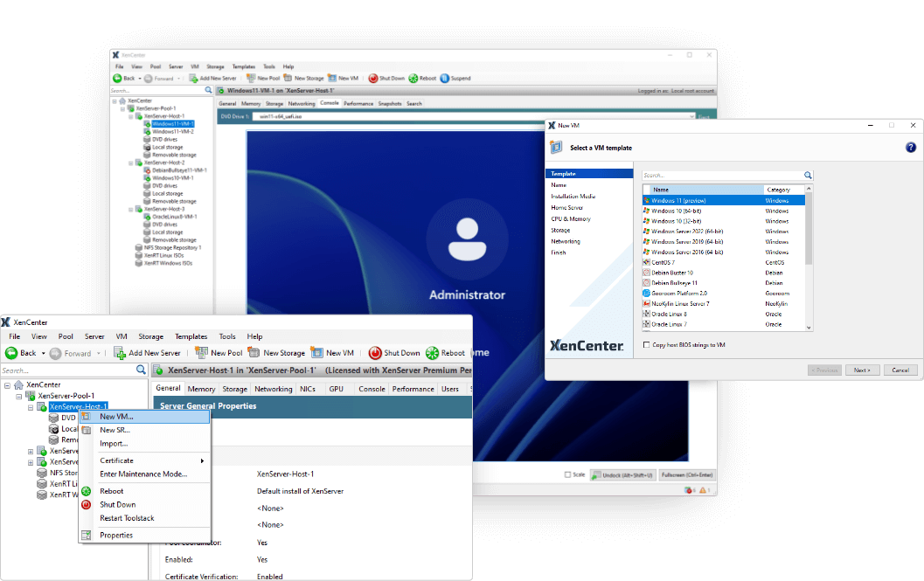
Task: Choose Enter Maintenance Mode... from context menu
Action: pos(145,474)
